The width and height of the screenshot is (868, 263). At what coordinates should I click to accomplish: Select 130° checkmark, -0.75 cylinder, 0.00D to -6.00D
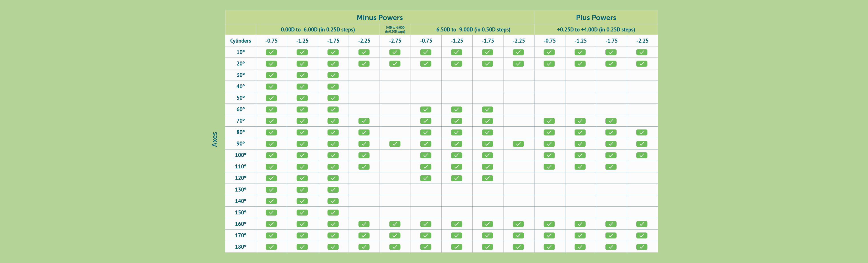click(x=271, y=190)
